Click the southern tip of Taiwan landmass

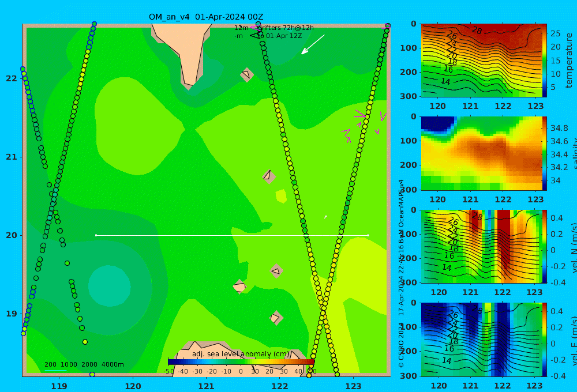pos(189,86)
